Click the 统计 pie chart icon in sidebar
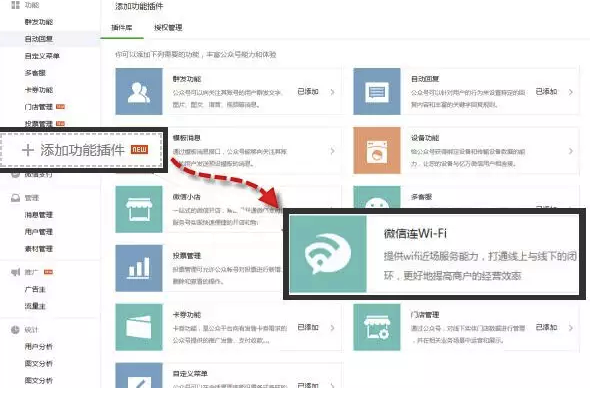Viewport: 600px width, 403px height. tap(15, 330)
